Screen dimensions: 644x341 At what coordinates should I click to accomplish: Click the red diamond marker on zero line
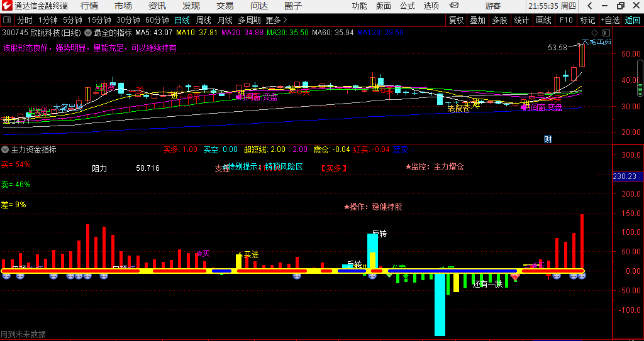[514, 278]
